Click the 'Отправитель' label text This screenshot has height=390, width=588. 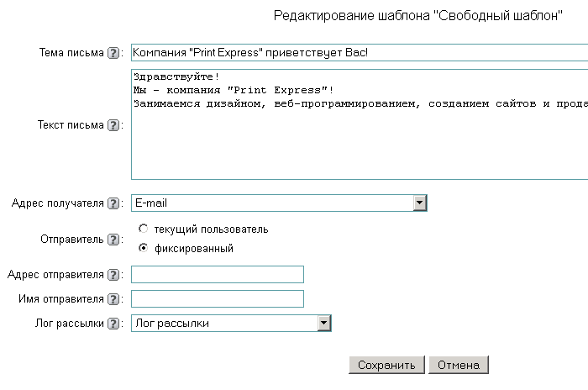click(x=71, y=240)
